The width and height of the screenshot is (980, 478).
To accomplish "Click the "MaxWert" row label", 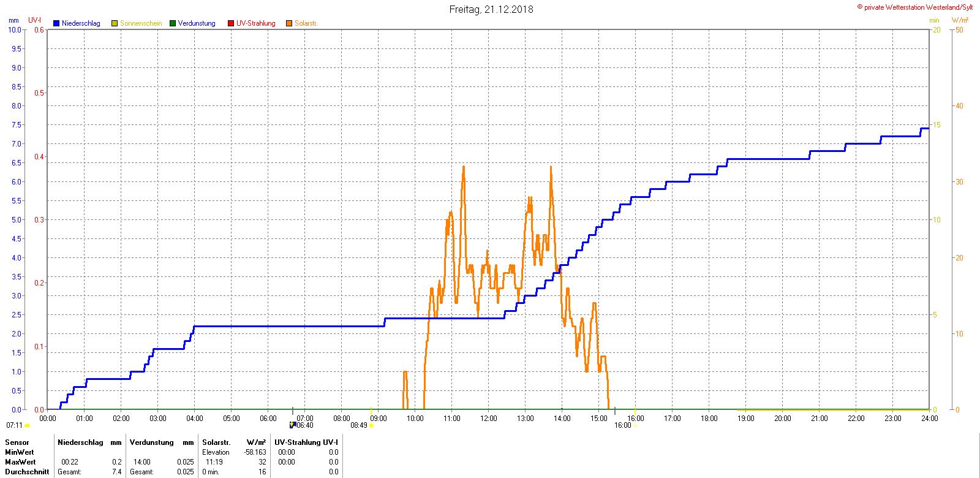I will 20,462.
